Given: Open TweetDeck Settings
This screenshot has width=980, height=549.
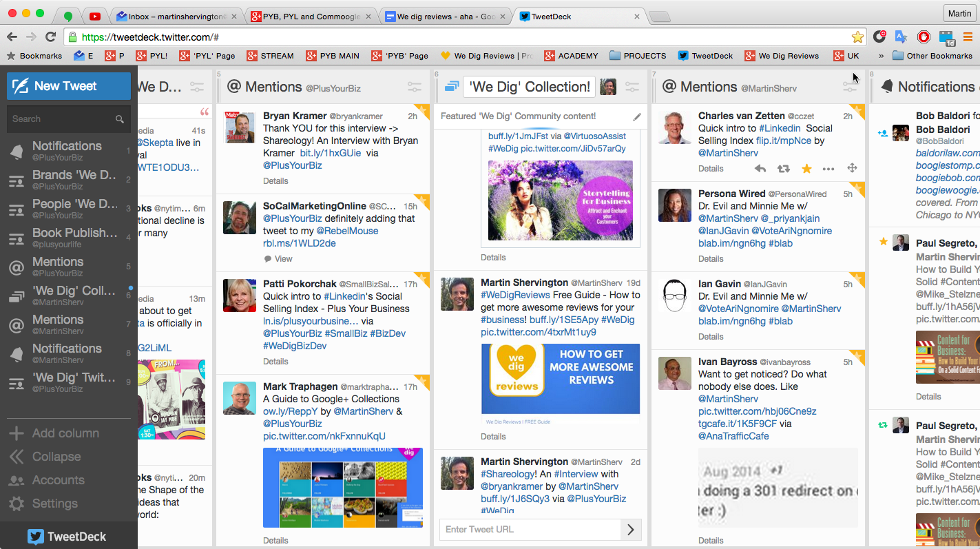Looking at the screenshot, I should coord(43,504).
